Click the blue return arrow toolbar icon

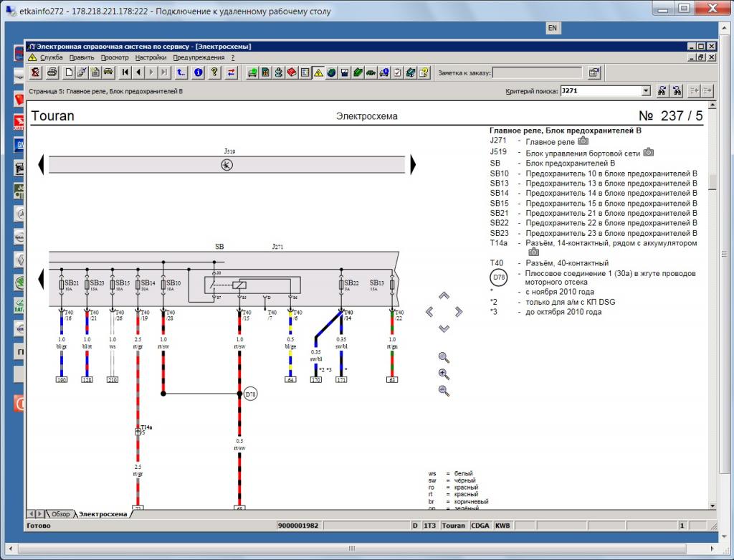click(x=181, y=72)
